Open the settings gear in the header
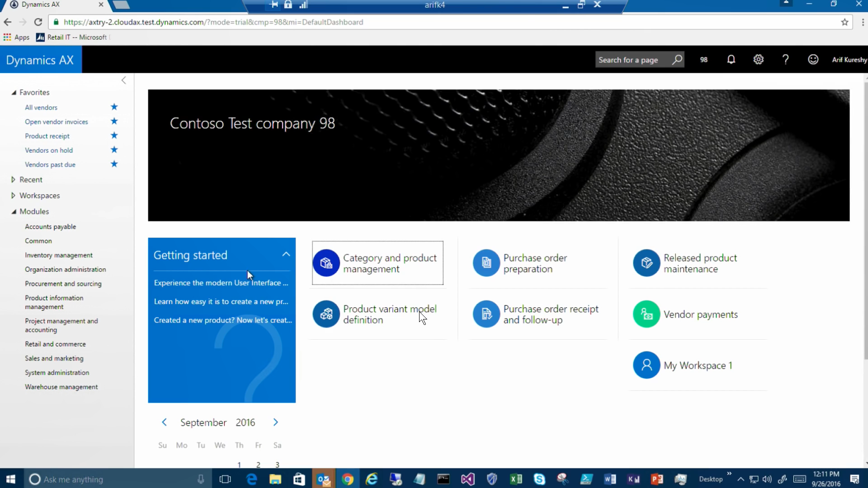 (759, 60)
